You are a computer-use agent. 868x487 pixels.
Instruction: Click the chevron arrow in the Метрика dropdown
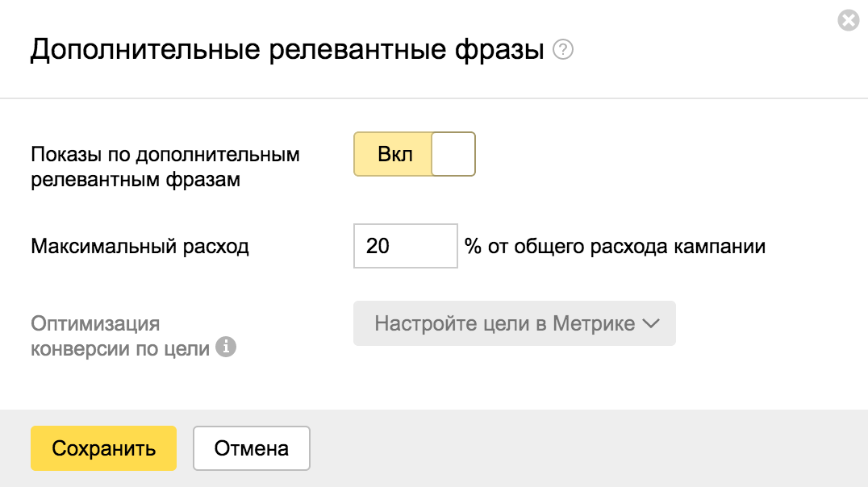click(x=651, y=324)
